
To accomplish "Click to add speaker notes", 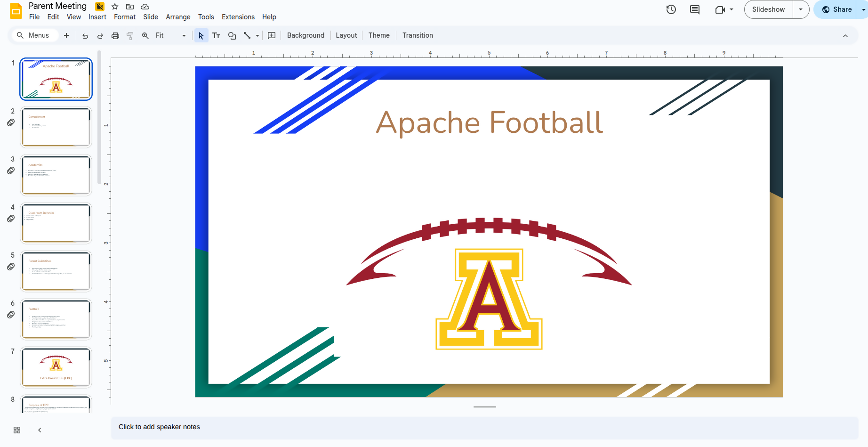I will [x=485, y=428].
